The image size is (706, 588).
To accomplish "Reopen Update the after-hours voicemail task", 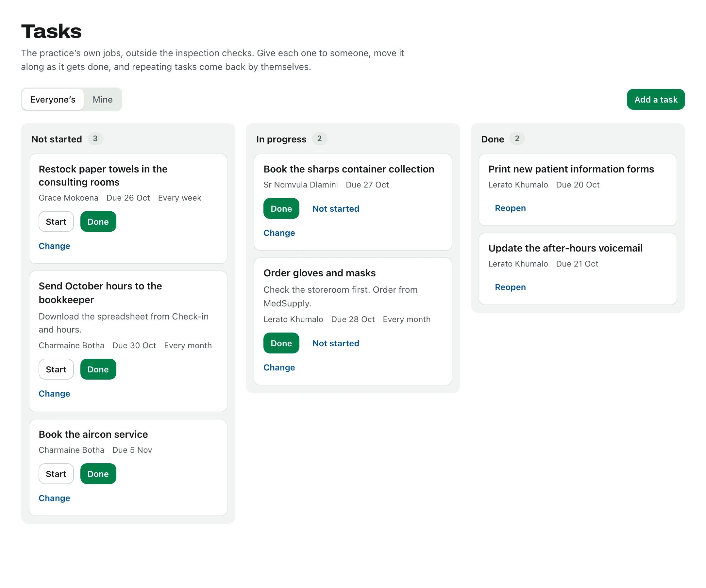I will [x=510, y=287].
